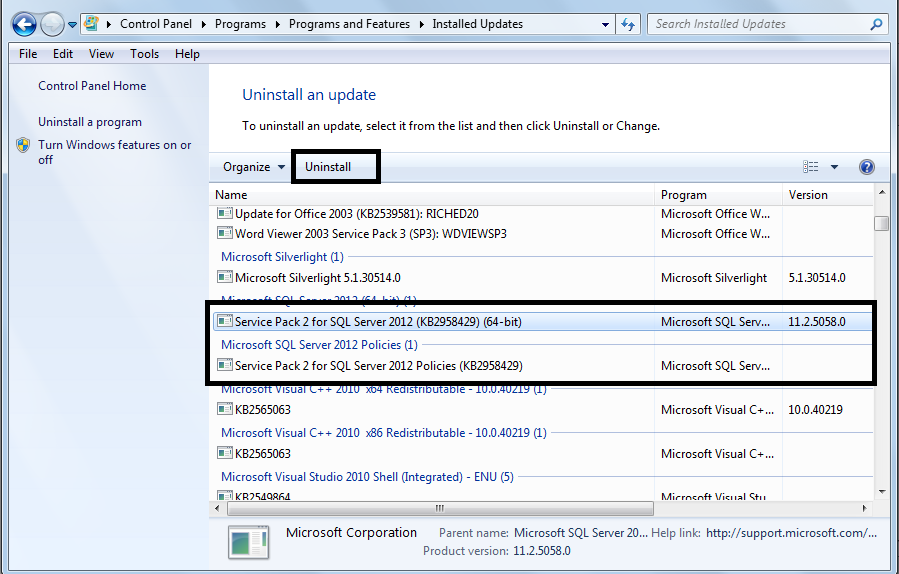
Task: Collapse the Microsoft Silverlight (1) group
Action: coord(282,257)
